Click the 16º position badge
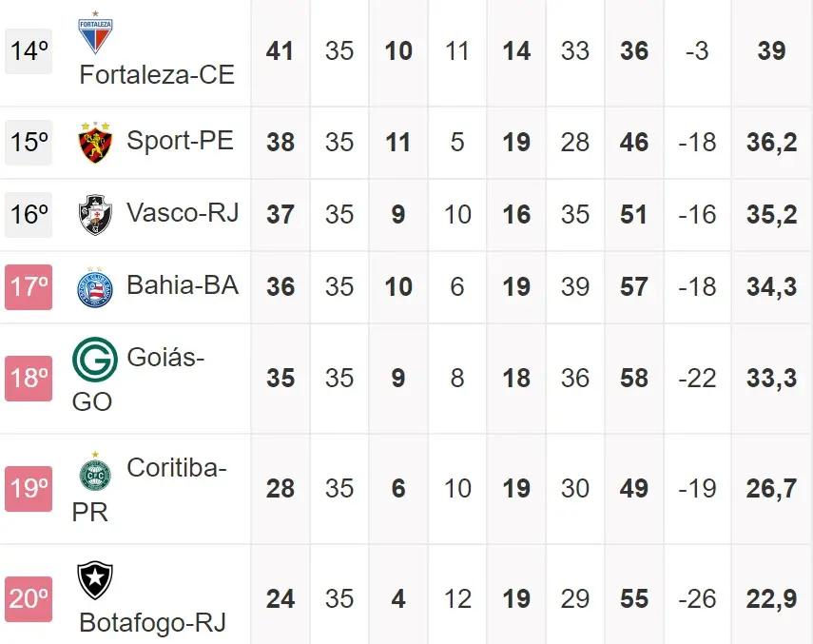This screenshot has height=644, width=813. pyautogui.click(x=29, y=215)
